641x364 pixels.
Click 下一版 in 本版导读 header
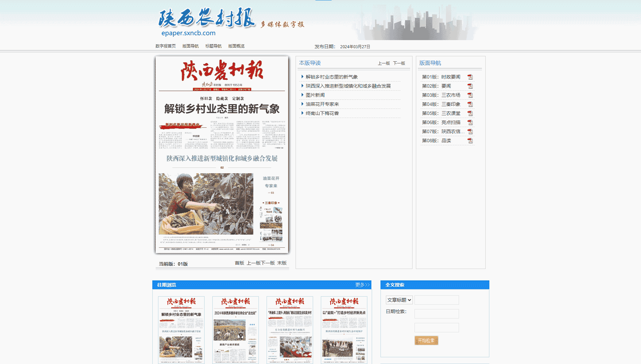[399, 63]
